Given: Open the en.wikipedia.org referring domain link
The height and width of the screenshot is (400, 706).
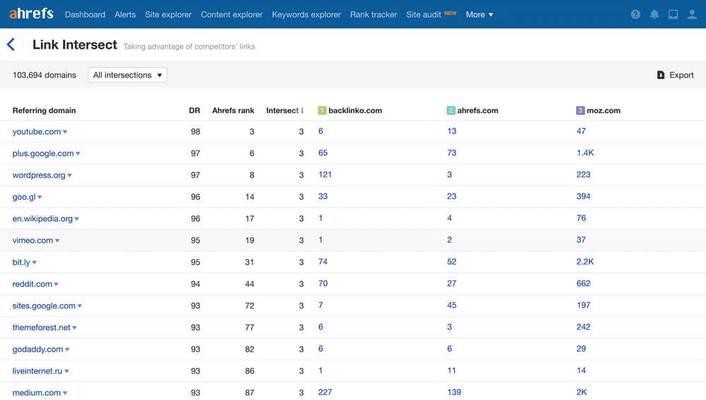Looking at the screenshot, I should point(42,218).
